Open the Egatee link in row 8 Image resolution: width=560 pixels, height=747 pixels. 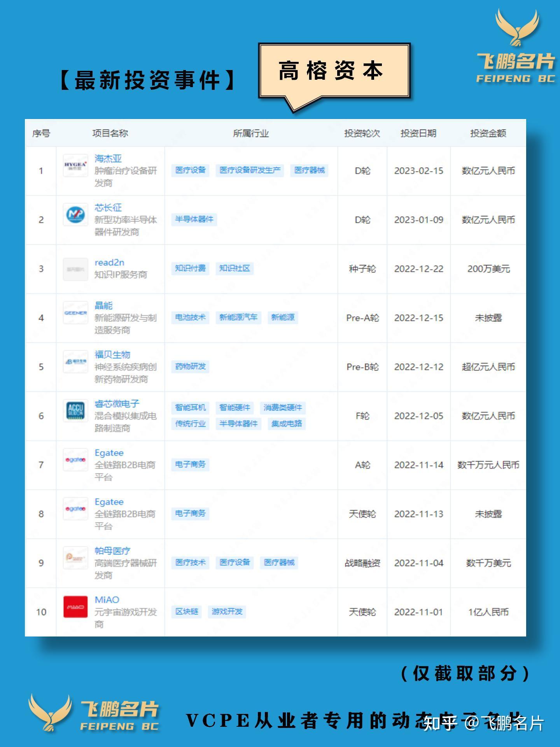click(x=109, y=502)
